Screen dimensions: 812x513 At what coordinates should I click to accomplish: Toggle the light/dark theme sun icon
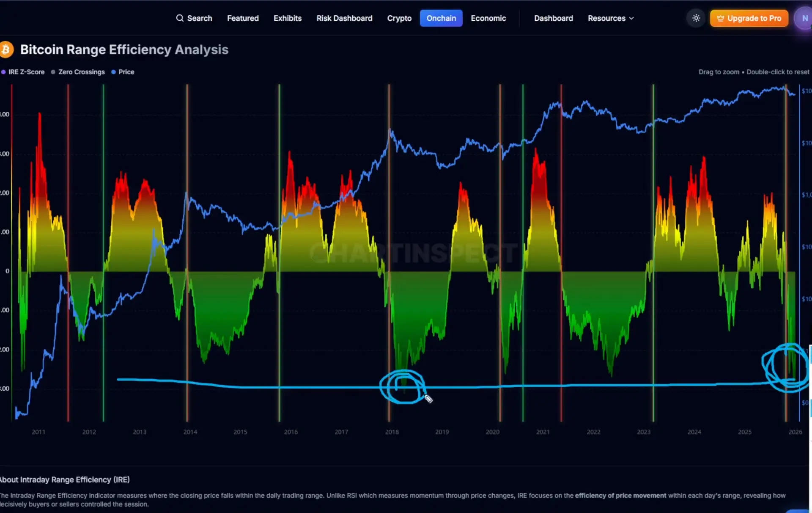coord(696,18)
